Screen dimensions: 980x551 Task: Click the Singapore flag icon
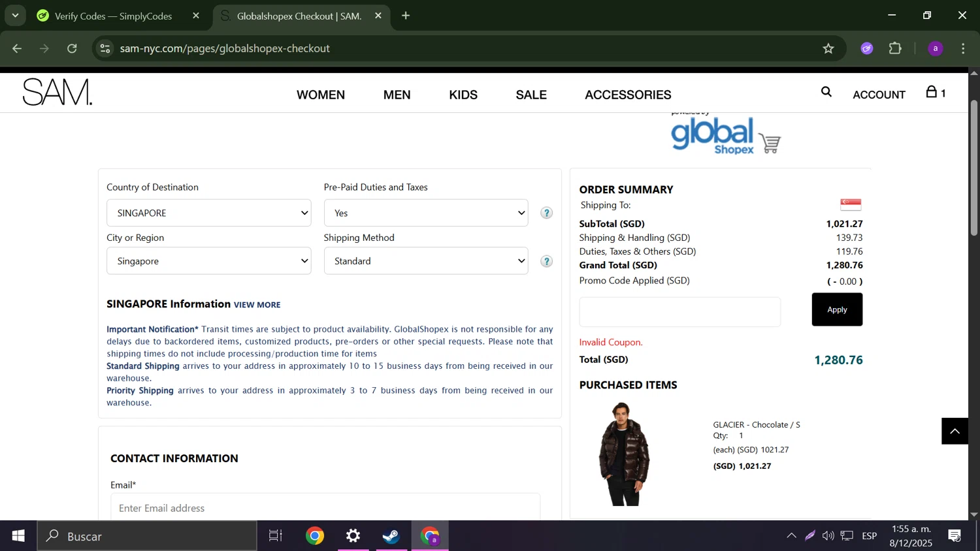(x=851, y=204)
